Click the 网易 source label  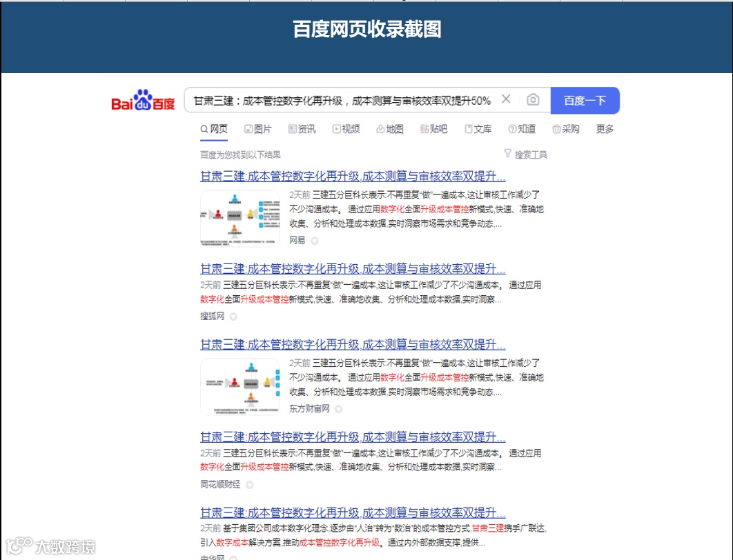click(x=297, y=240)
